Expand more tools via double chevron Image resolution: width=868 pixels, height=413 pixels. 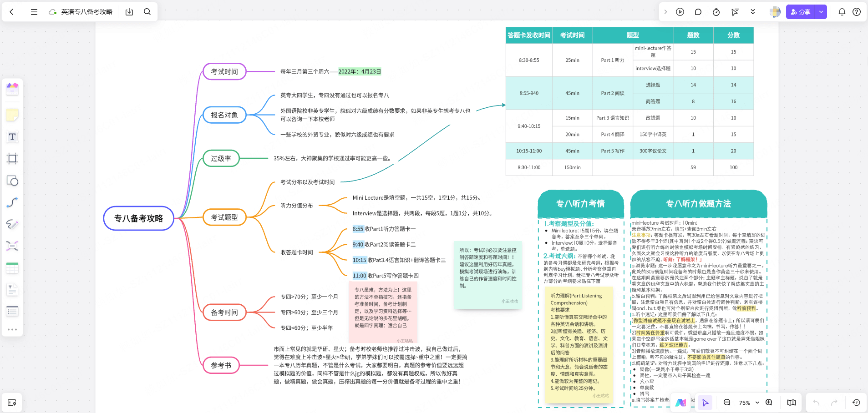click(x=753, y=12)
